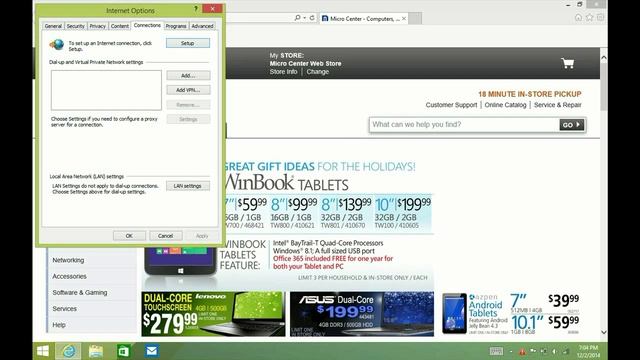Expand address bar search dropdown arrow
Image resolution: width=640 pixels, height=360 pixels.
304,18
